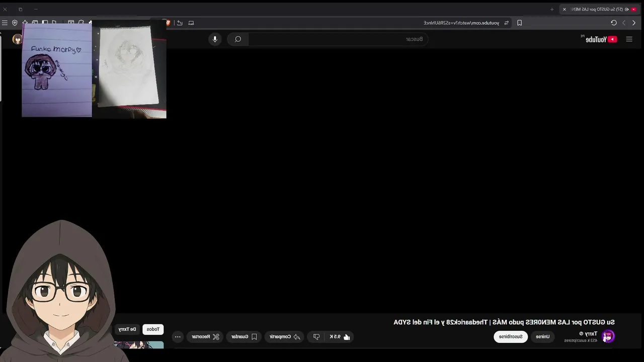Viewport: 644px width, 362px height.
Task: Select the Su GUSTO por LAS MEN browser tab
Action: pyautogui.click(x=599, y=9)
